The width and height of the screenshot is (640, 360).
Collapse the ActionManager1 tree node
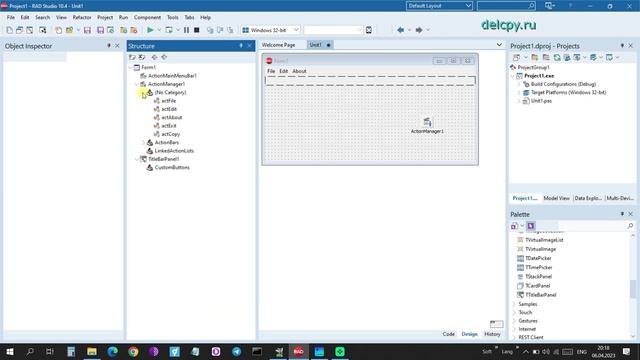[x=137, y=84]
